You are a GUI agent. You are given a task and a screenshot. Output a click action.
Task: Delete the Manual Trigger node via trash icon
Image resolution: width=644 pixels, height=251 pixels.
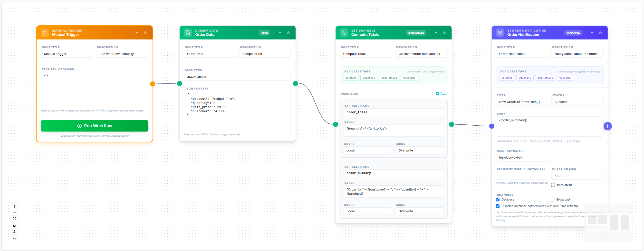145,33
